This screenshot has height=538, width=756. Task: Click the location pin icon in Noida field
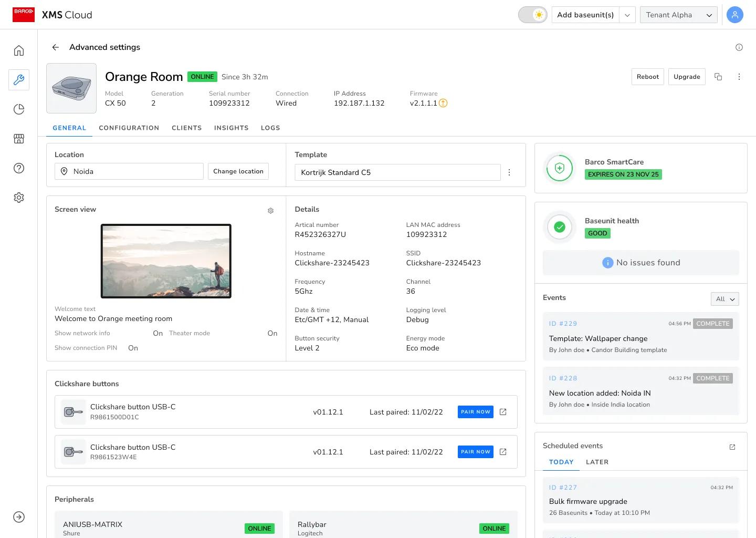tap(64, 171)
